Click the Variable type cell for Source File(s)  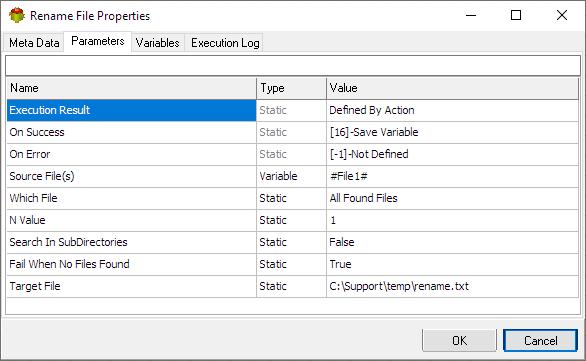coord(292,176)
